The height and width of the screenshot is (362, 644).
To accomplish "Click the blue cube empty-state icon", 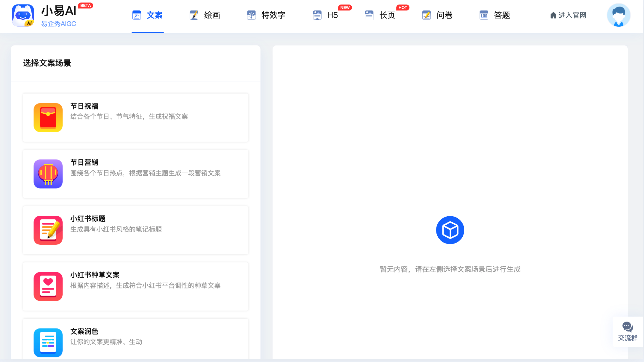I will (x=450, y=230).
